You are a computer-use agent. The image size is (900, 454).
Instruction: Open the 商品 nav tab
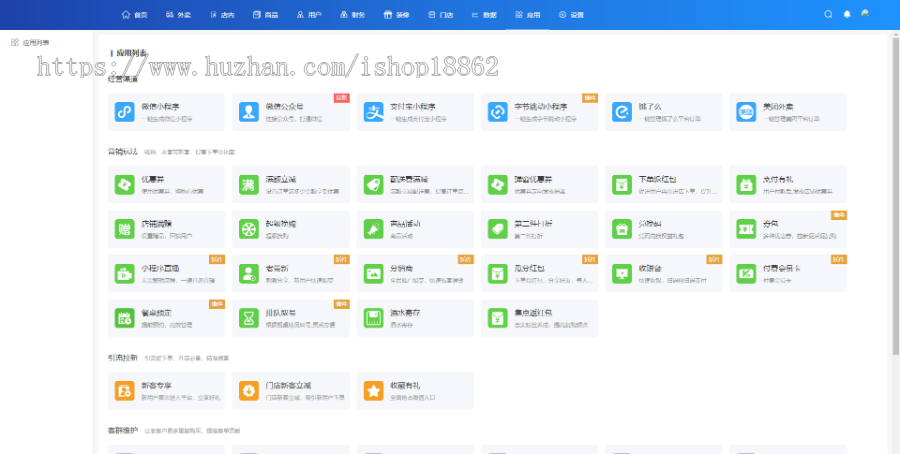(266, 15)
